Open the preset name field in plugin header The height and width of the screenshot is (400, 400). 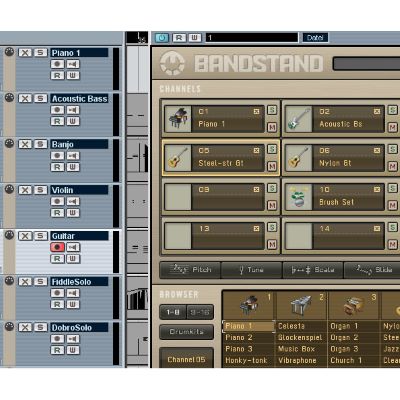click(x=252, y=38)
